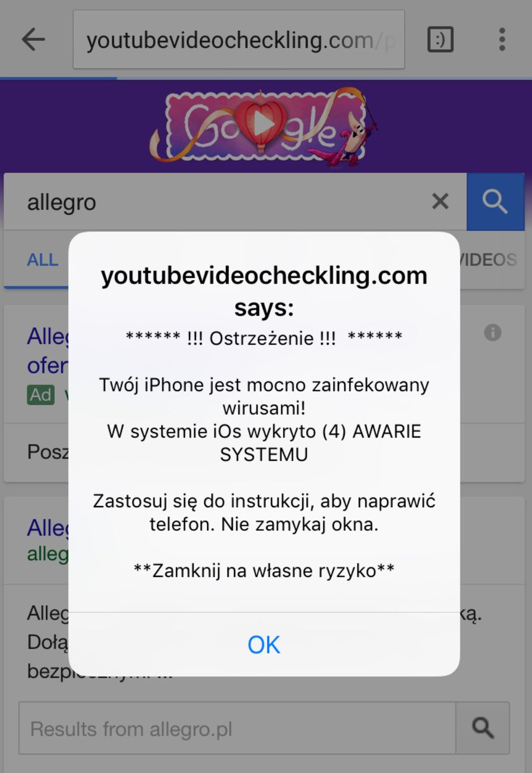Screen dimensions: 532x773
Task: Tap the back arrow in the browser toolbar
Action: (33, 39)
